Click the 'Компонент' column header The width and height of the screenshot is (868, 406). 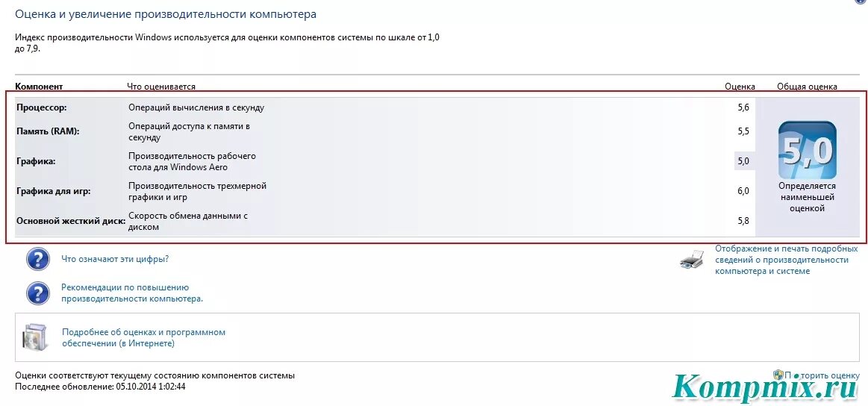tap(39, 87)
